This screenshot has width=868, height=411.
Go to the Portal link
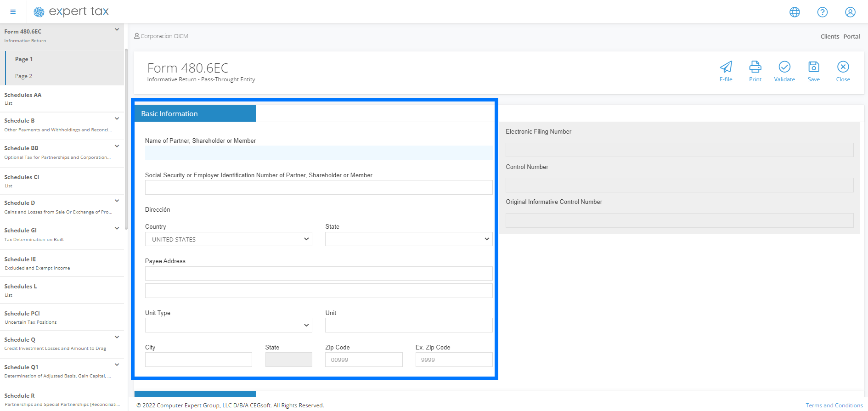(x=851, y=36)
